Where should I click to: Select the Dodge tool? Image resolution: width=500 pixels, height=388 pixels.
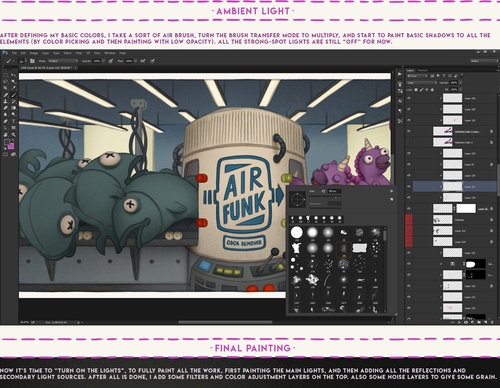pyautogui.click(x=13, y=115)
